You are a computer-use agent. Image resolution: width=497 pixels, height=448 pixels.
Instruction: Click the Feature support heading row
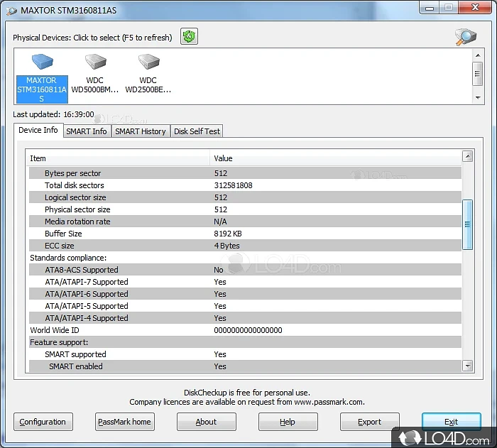tap(245, 342)
